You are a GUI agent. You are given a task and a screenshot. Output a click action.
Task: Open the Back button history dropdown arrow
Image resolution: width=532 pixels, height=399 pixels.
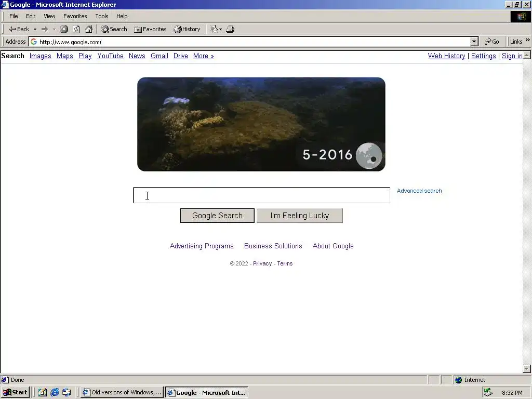[x=35, y=30]
